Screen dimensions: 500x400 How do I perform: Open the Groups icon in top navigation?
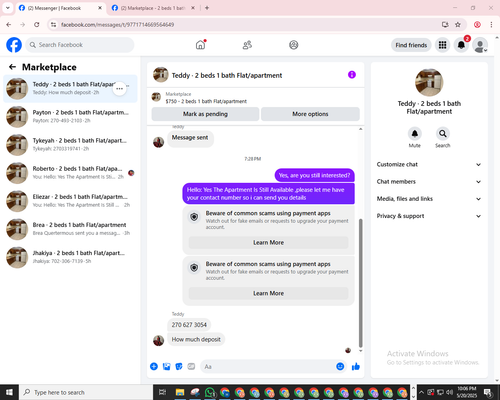coord(294,45)
